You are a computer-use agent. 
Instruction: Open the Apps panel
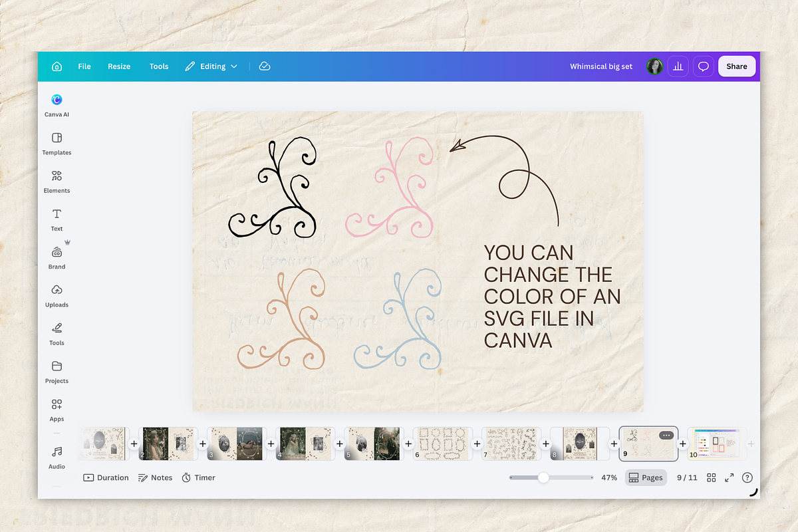tap(57, 410)
